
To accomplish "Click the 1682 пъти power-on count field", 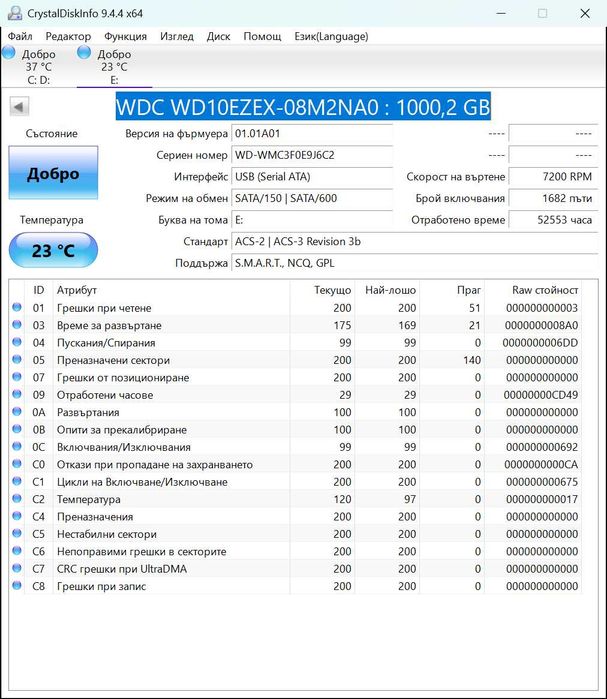I will point(553,198).
